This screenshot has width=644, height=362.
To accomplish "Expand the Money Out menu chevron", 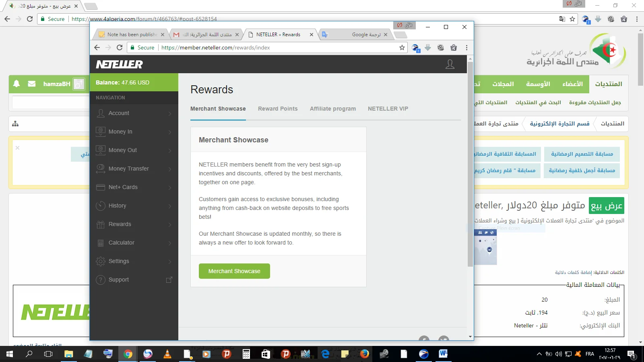I will (170, 150).
